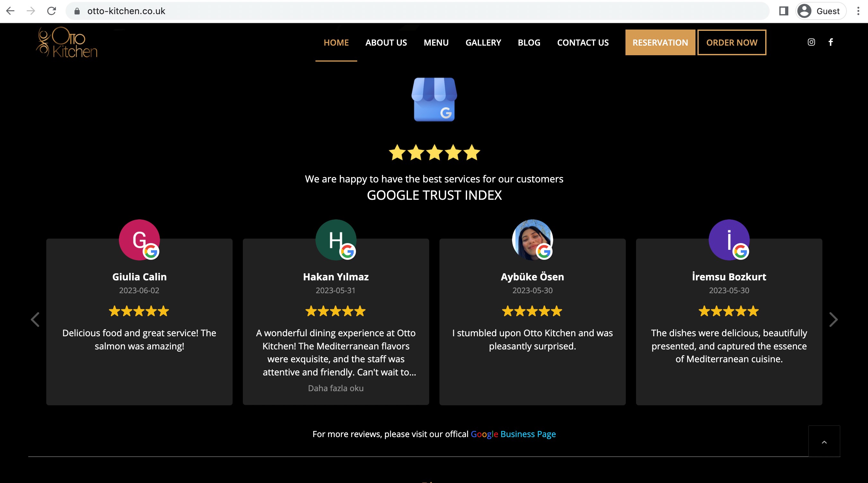Viewport: 868px width, 483px height.
Task: Click the GOOGLE TRUST INDEX heading
Action: 434,195
